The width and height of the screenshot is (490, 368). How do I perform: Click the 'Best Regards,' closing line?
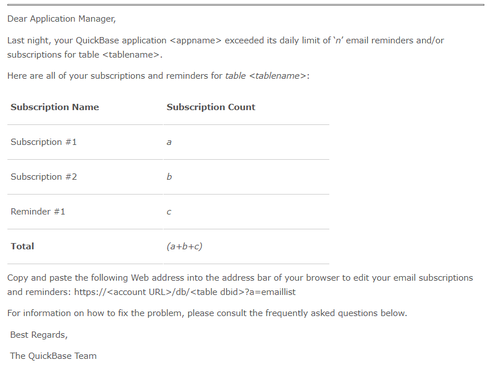point(39,335)
